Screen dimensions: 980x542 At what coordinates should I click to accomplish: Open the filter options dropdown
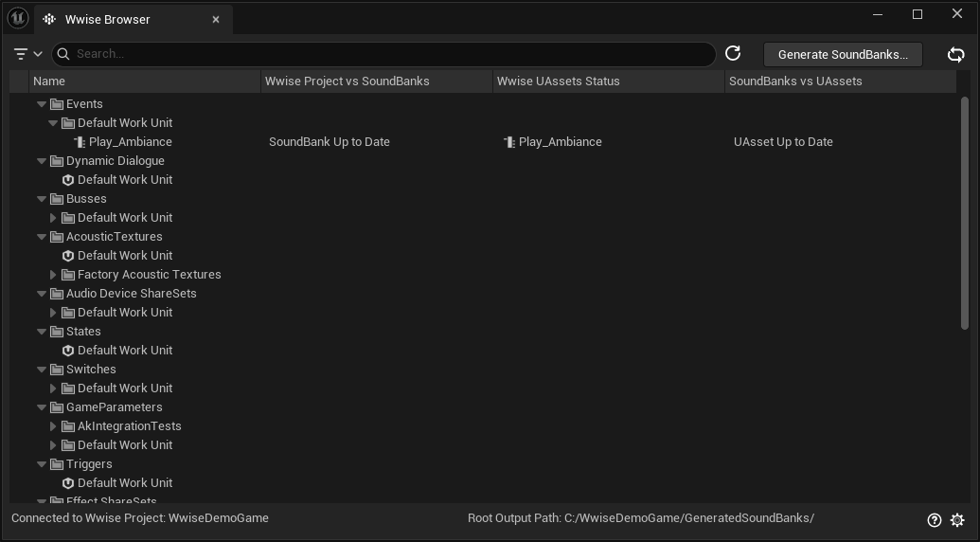tap(28, 54)
